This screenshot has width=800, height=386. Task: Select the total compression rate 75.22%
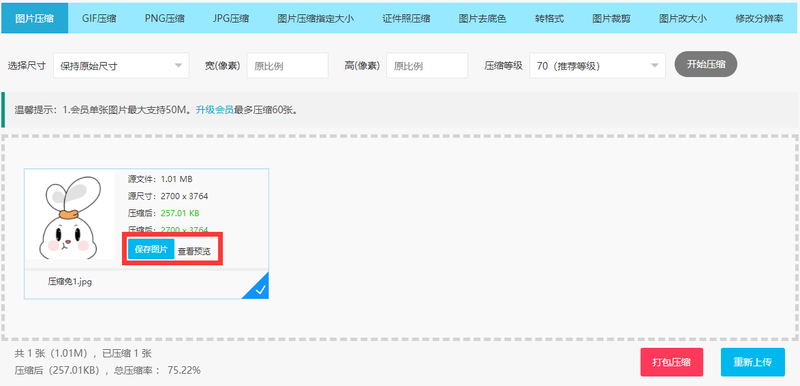tap(184, 370)
